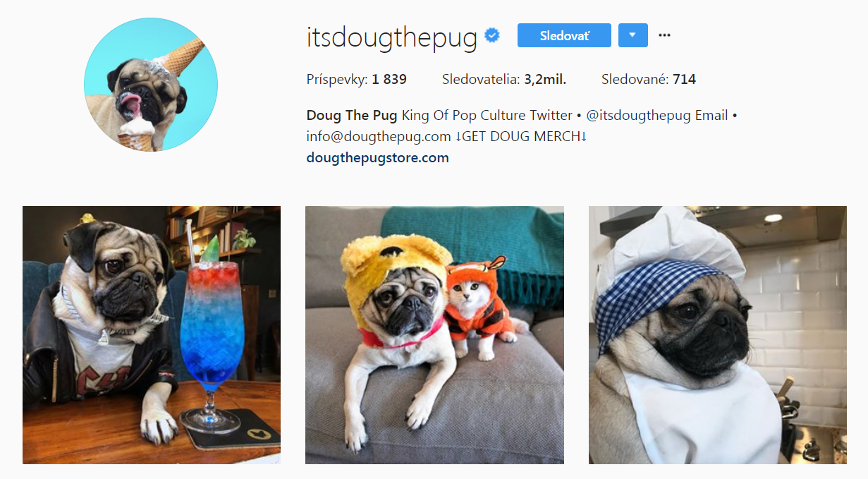The height and width of the screenshot is (479, 868).
Task: Open the Sledované 714 following list
Action: [x=649, y=80]
